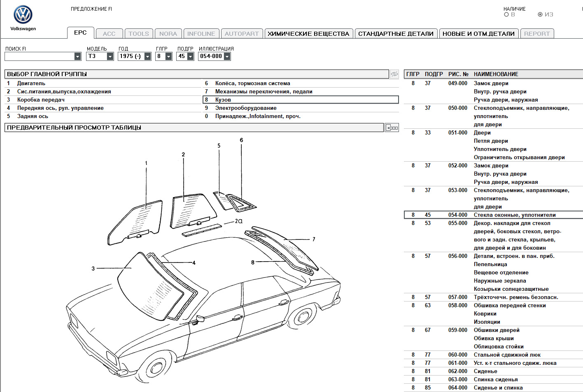Select main group 'Электрооборудование'
This screenshot has height=392, width=583.
point(246,108)
